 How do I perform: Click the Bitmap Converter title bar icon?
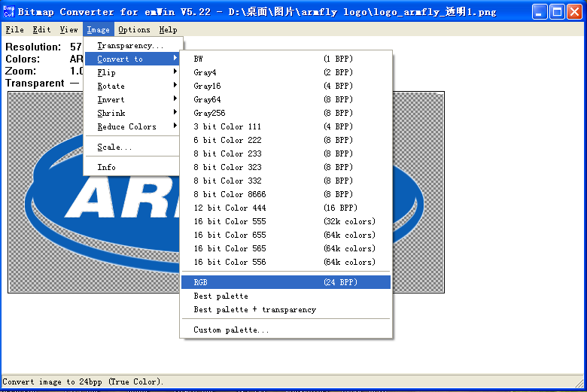point(8,11)
